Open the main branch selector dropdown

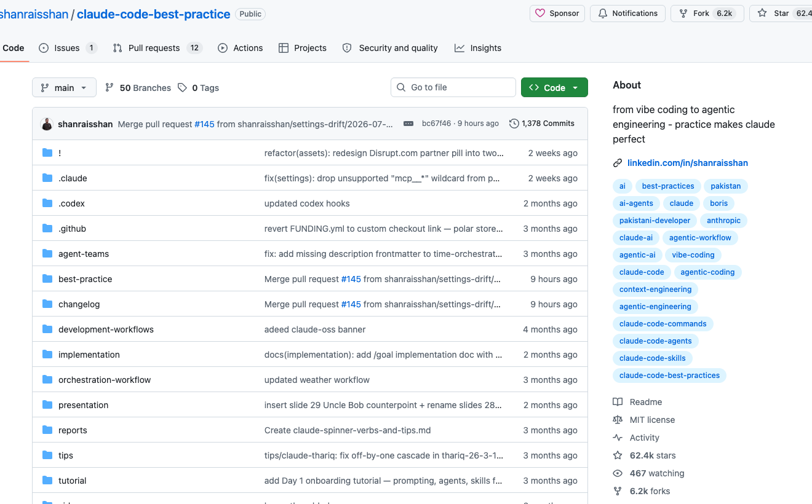64,88
